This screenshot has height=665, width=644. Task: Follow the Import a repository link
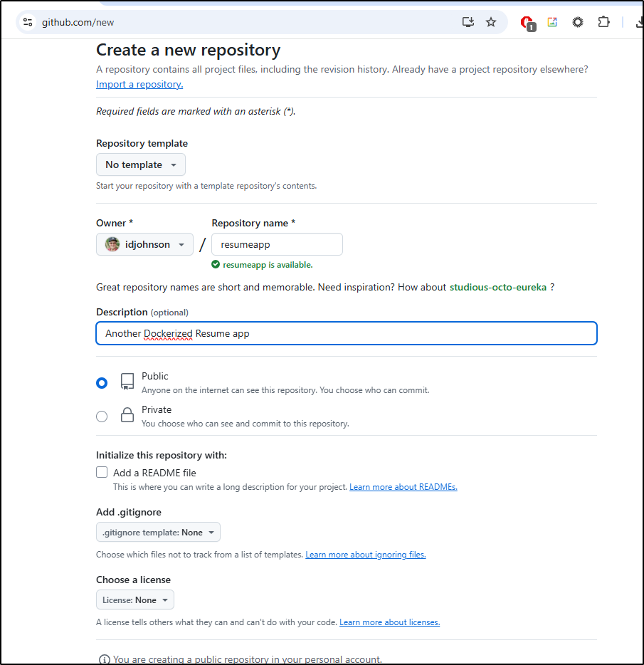coord(139,85)
